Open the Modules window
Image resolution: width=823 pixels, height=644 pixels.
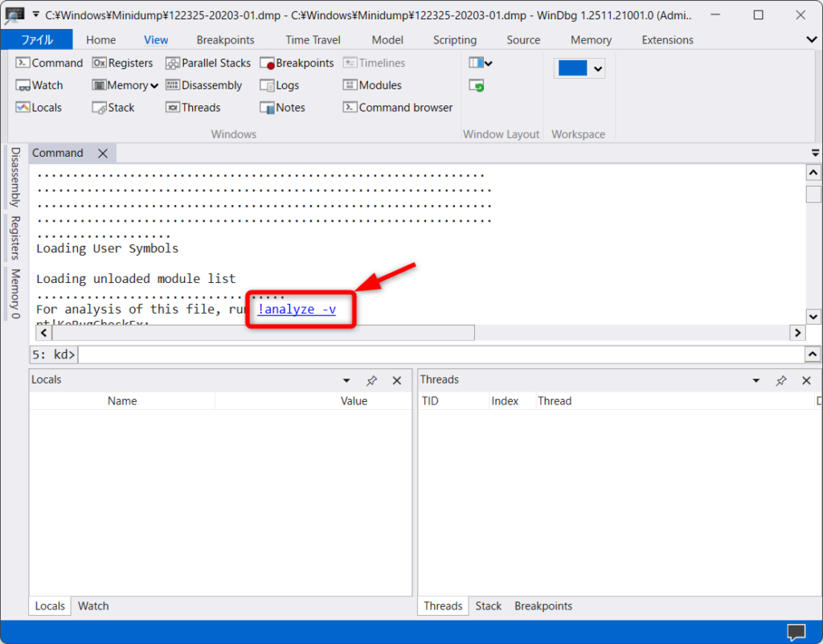[x=372, y=85]
